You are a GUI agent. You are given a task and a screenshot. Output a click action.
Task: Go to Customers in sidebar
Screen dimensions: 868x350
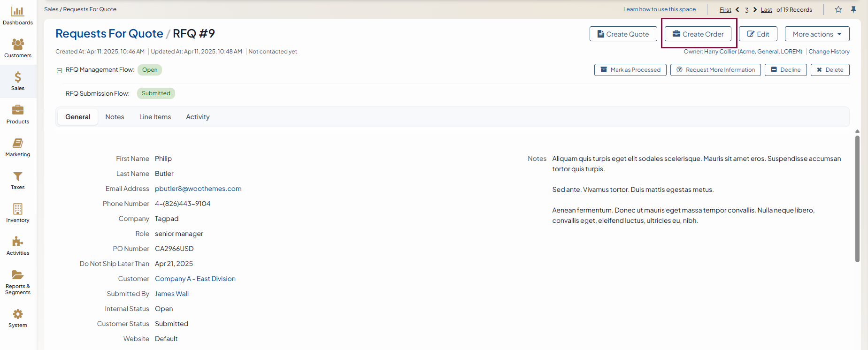point(18,45)
